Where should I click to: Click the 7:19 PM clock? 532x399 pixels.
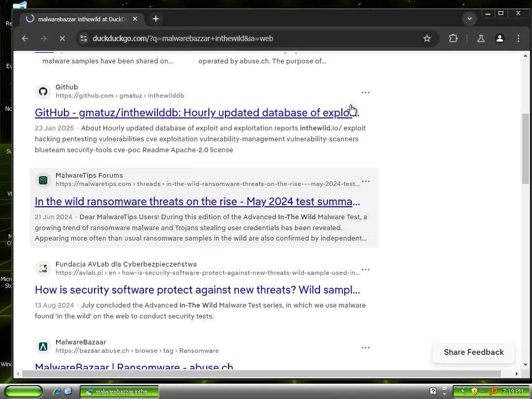pos(512,391)
